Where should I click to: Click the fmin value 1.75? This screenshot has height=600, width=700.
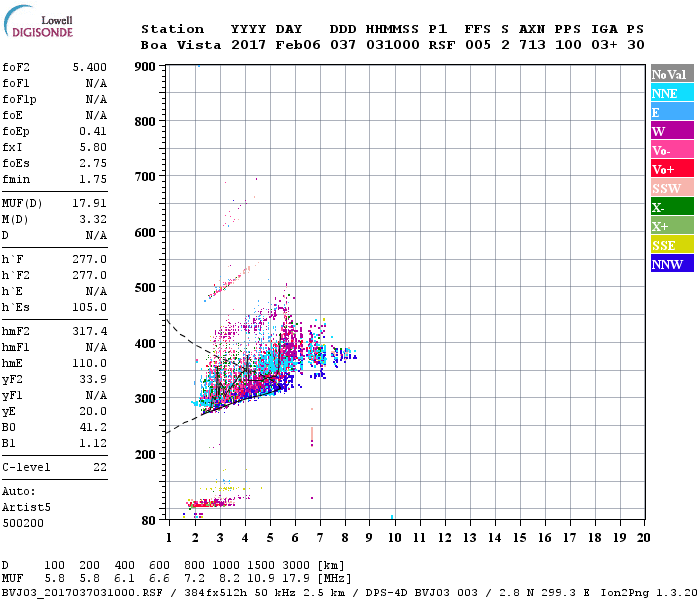click(93, 179)
